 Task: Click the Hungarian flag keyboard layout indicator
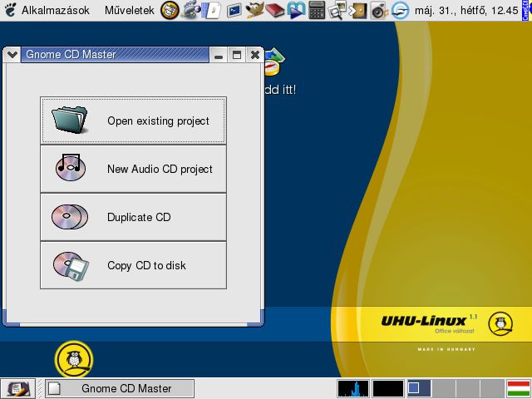pos(519,388)
